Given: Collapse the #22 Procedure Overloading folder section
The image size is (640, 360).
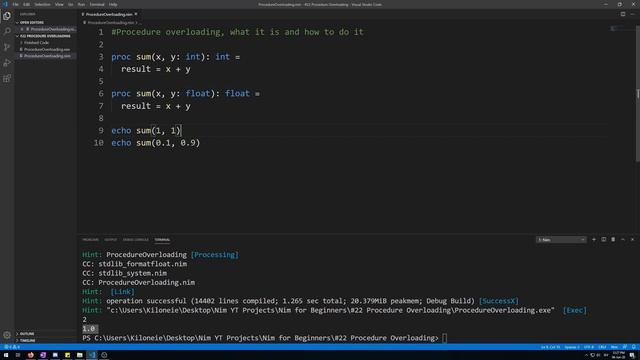Looking at the screenshot, I should tap(45, 36).
